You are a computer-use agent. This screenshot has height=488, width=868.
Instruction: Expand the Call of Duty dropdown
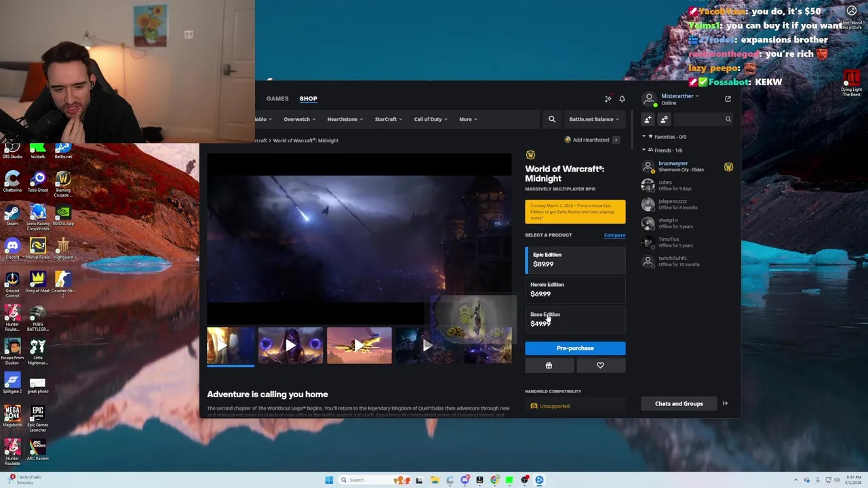[431, 119]
